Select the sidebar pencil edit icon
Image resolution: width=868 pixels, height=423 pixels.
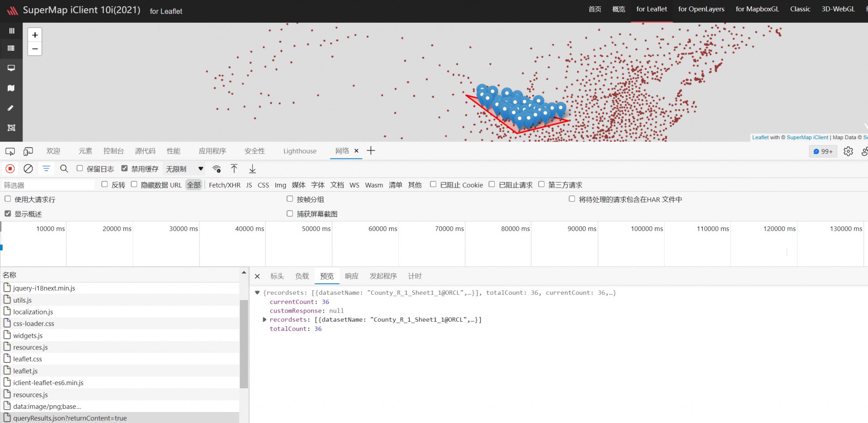(x=11, y=108)
